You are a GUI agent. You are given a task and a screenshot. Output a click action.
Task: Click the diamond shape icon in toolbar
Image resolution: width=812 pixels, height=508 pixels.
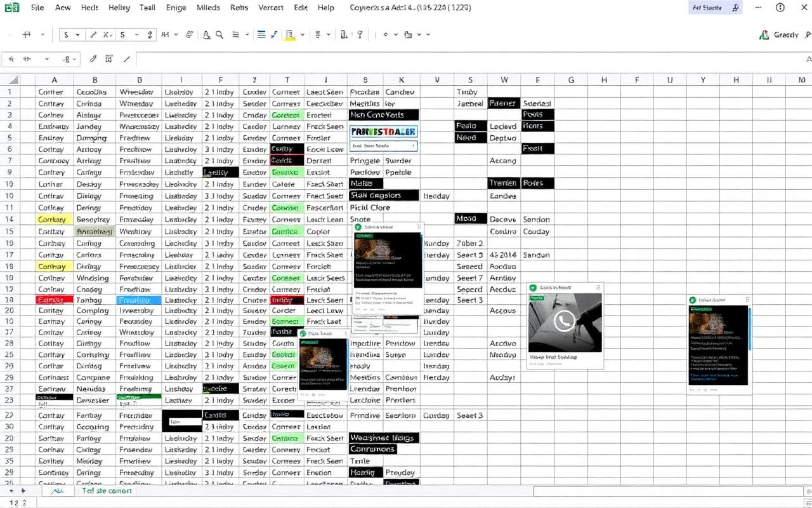[x=385, y=35]
